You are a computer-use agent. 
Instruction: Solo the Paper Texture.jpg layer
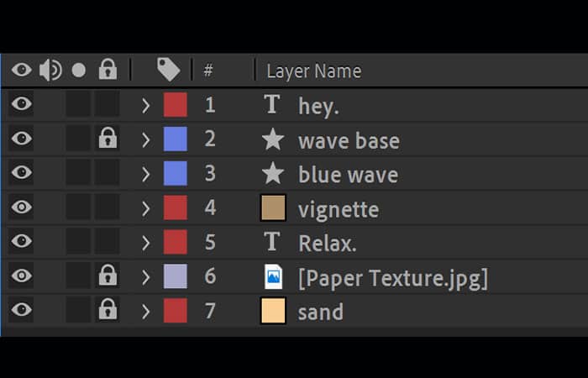click(x=78, y=276)
